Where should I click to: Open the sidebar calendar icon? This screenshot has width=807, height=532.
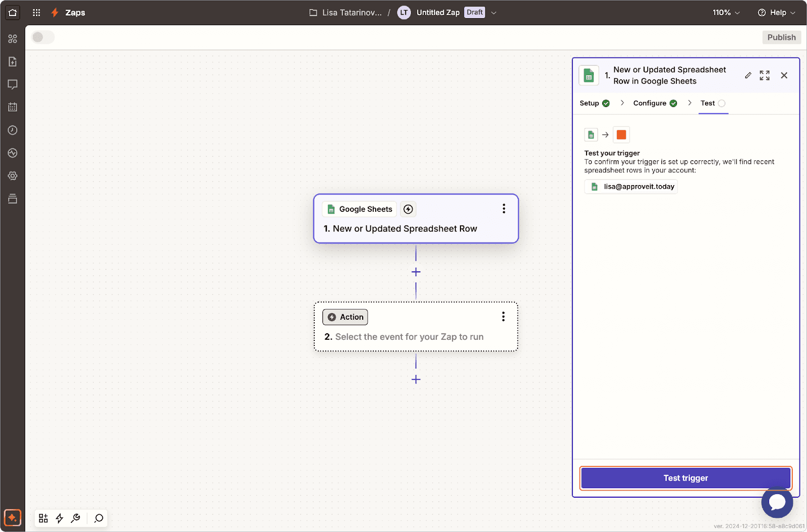13,107
